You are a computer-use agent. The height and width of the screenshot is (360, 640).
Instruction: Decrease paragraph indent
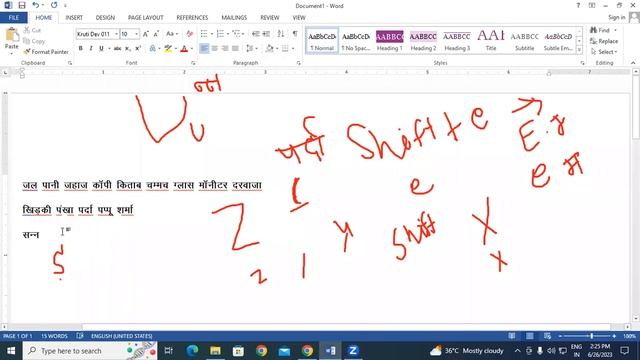pyautogui.click(x=256, y=34)
